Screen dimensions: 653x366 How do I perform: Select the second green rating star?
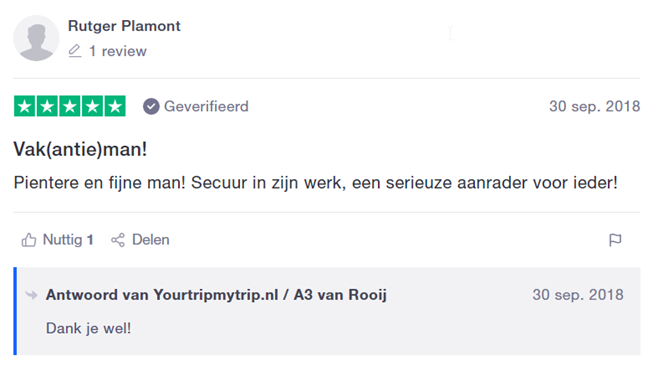47,106
